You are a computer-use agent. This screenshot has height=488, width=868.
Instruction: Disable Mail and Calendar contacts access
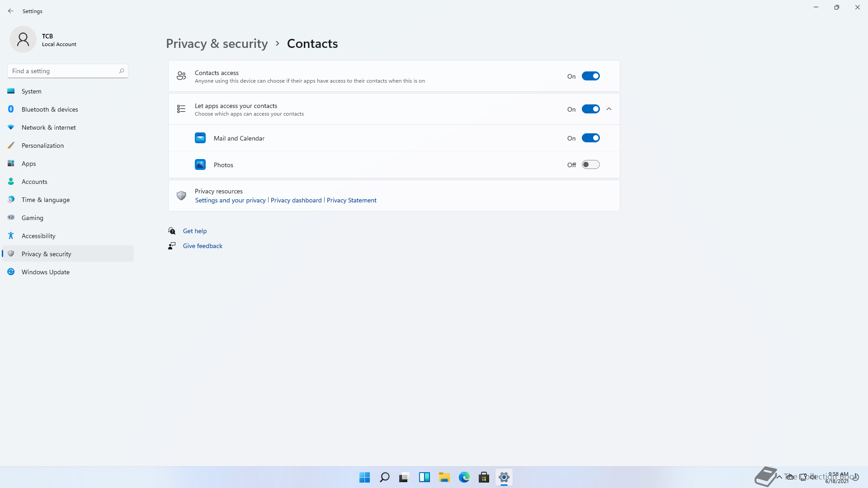pos(590,138)
